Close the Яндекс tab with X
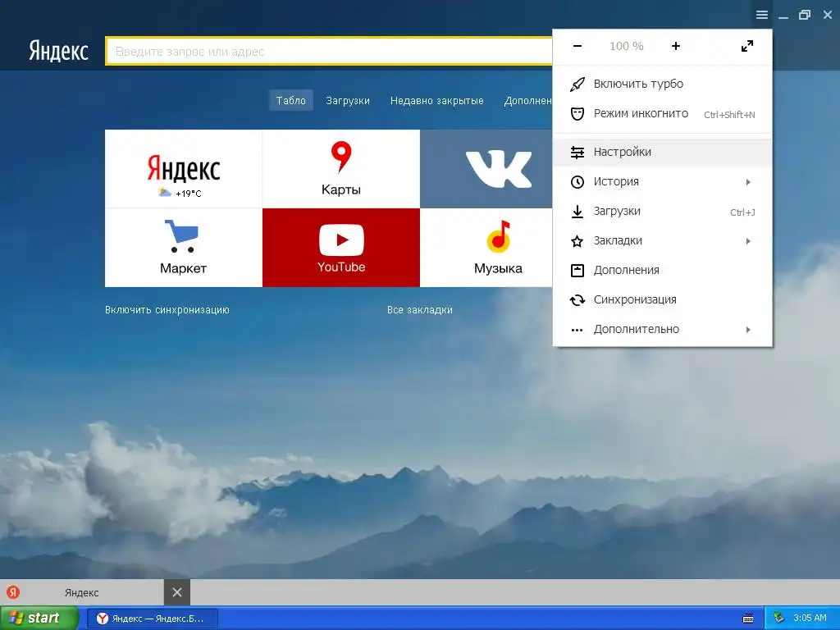Screen dimensions: 840x630 pyautogui.click(x=177, y=592)
